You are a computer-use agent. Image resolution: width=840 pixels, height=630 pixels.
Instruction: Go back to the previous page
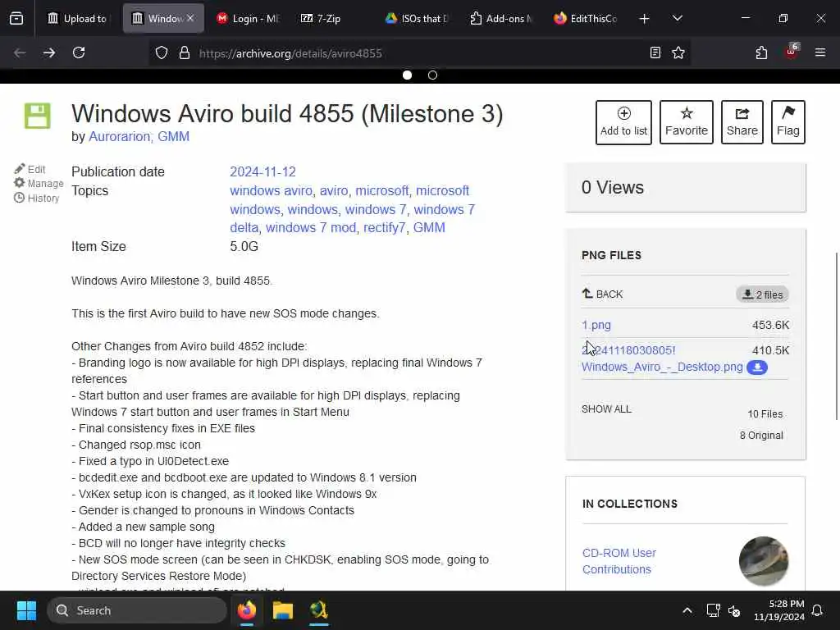pos(20,52)
